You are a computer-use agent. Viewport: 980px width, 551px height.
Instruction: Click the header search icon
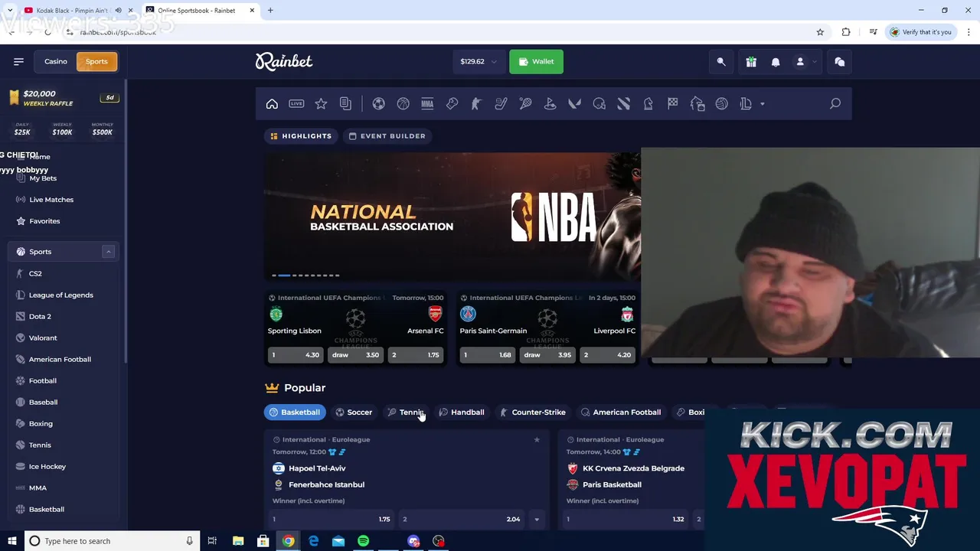(x=721, y=61)
